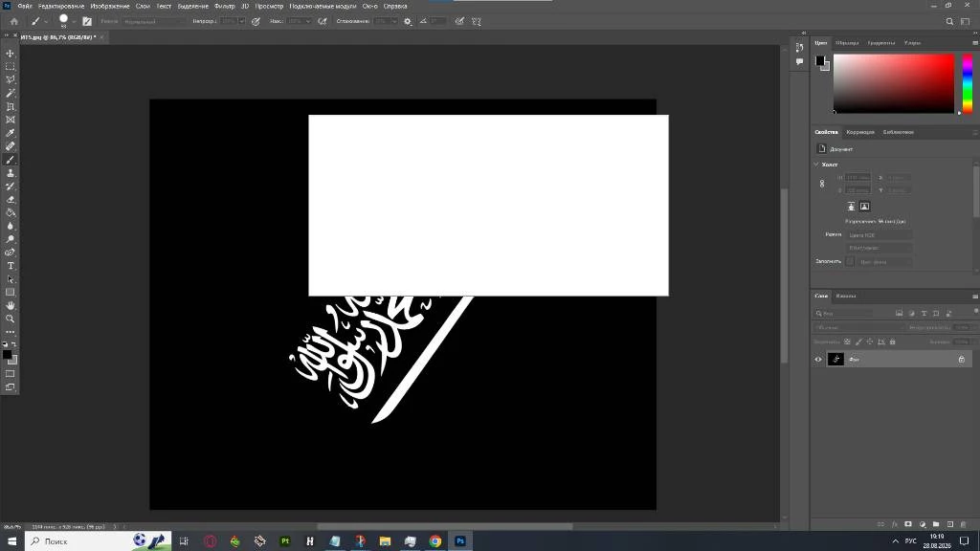Screen dimensions: 980x551
Task: Toggle visibility of the Фон layer
Action: 818,360
